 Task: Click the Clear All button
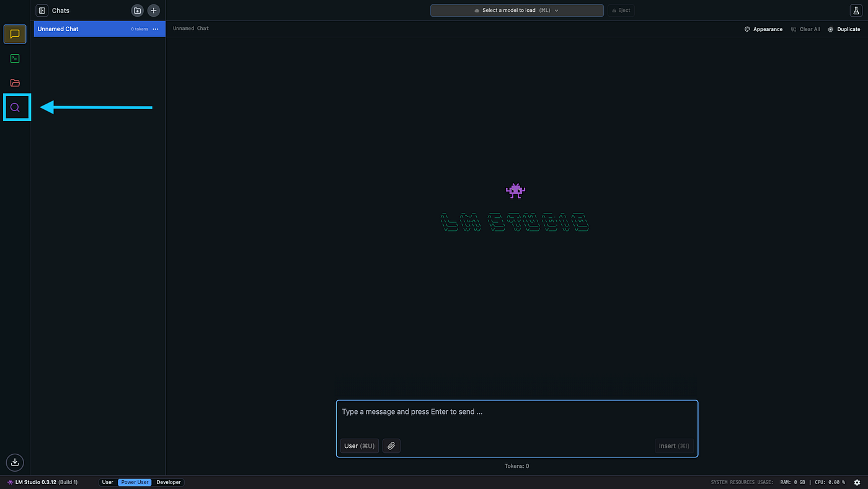pos(805,29)
